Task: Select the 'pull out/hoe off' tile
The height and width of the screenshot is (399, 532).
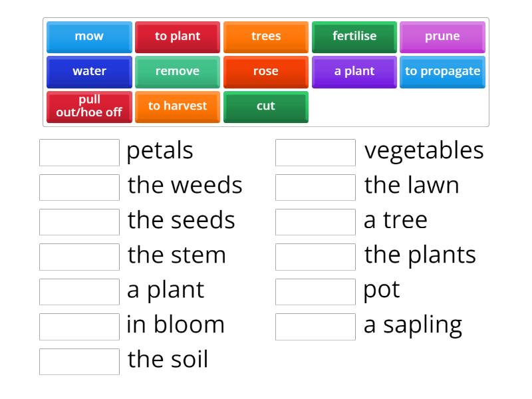Action: tap(89, 106)
